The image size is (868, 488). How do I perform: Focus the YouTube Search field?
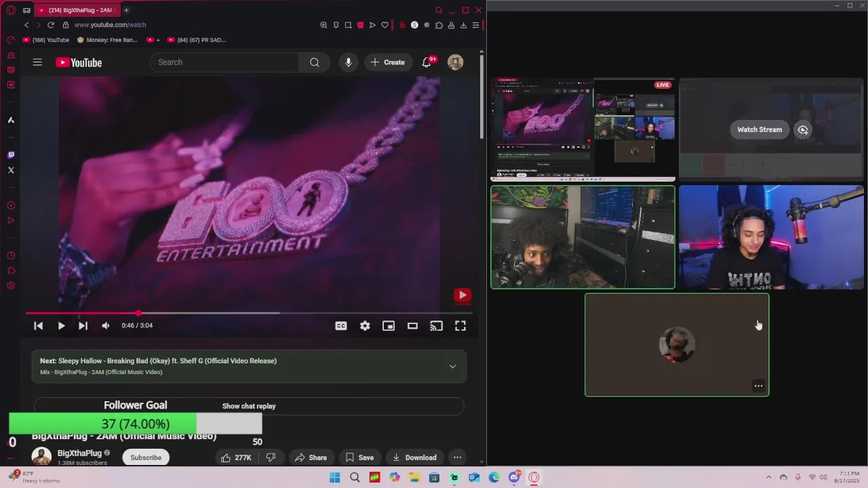click(224, 62)
